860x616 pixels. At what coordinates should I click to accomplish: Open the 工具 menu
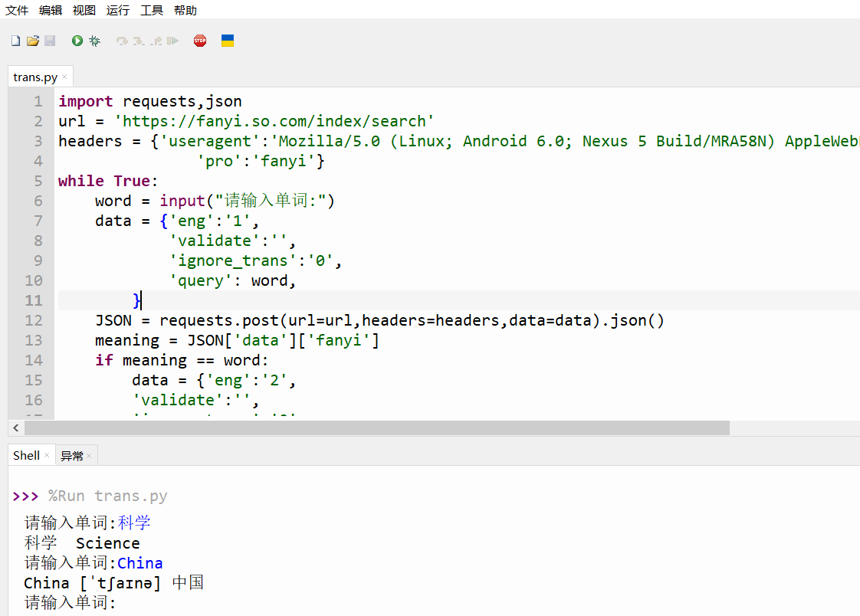coord(151,10)
